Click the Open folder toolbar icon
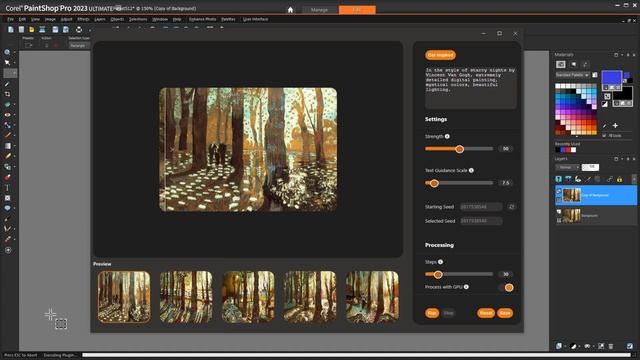The image size is (640, 360). (x=31, y=29)
